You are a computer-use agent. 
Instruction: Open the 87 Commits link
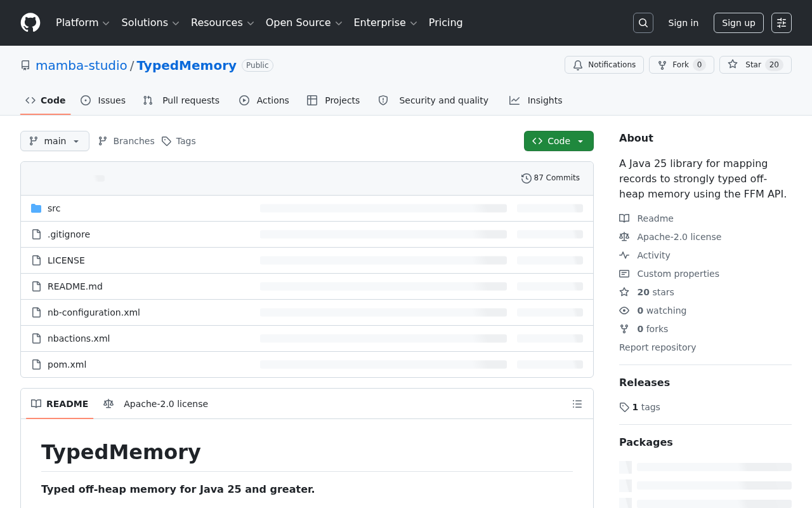[x=551, y=178]
